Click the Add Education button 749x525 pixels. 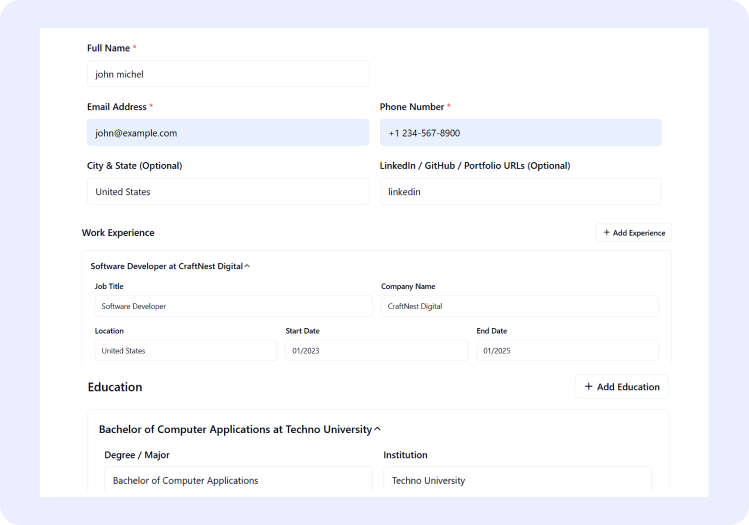tap(621, 387)
